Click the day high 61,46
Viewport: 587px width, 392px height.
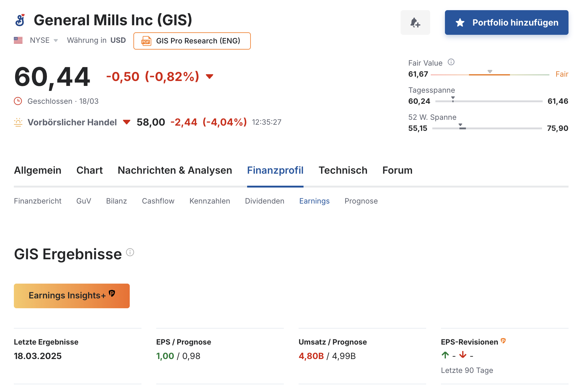(x=558, y=101)
